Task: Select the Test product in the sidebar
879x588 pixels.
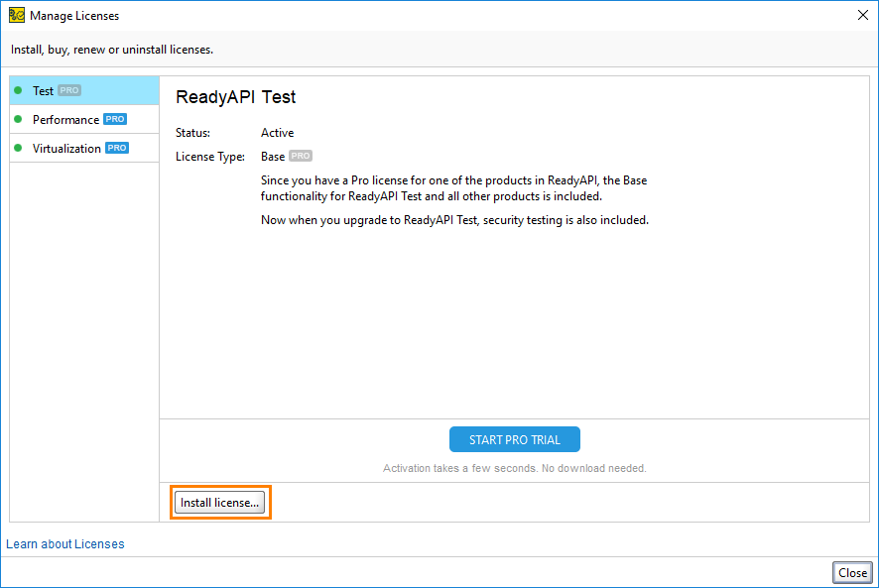Action: (44, 91)
